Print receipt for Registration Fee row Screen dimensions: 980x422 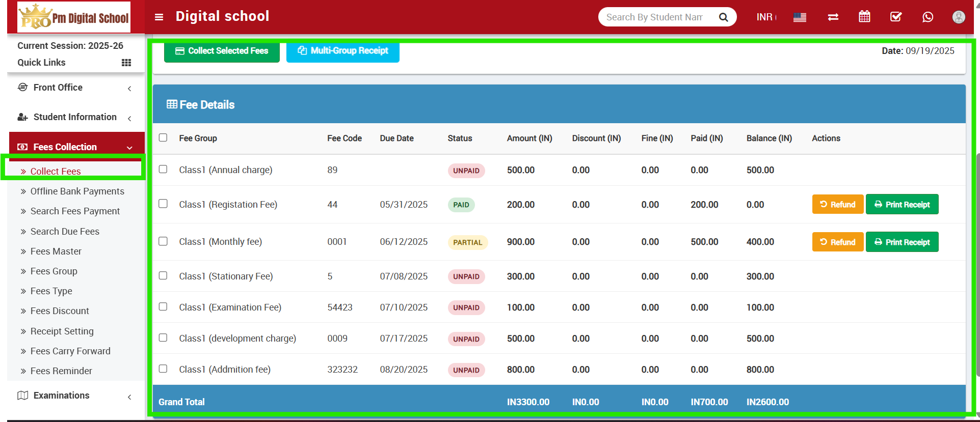902,205
